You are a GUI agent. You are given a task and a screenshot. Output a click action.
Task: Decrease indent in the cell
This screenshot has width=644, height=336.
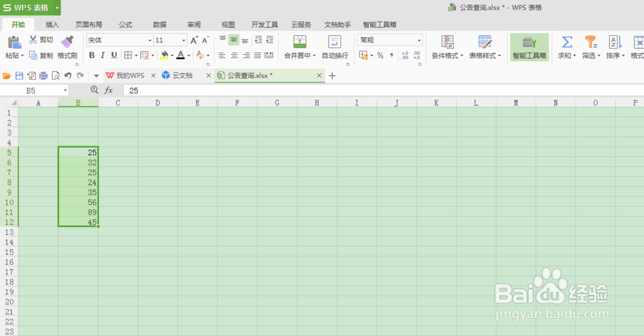tap(258, 40)
